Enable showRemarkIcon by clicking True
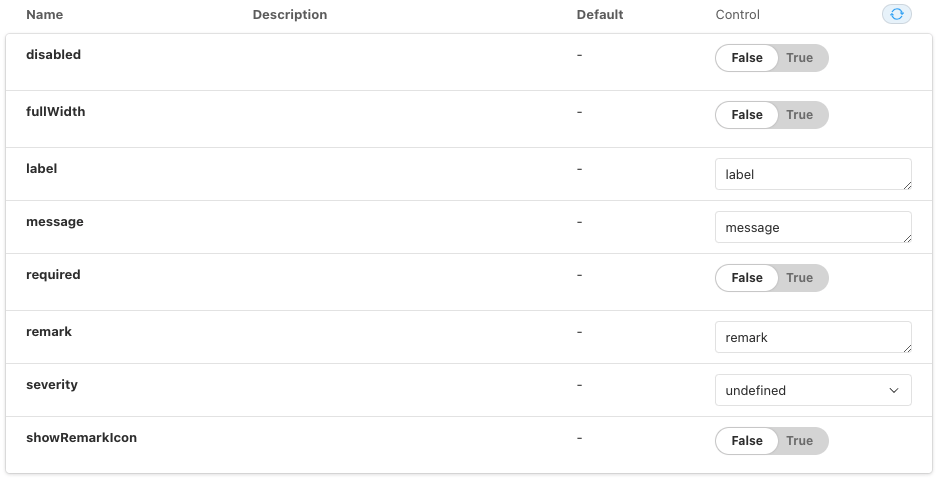The height and width of the screenshot is (480, 938). click(799, 441)
